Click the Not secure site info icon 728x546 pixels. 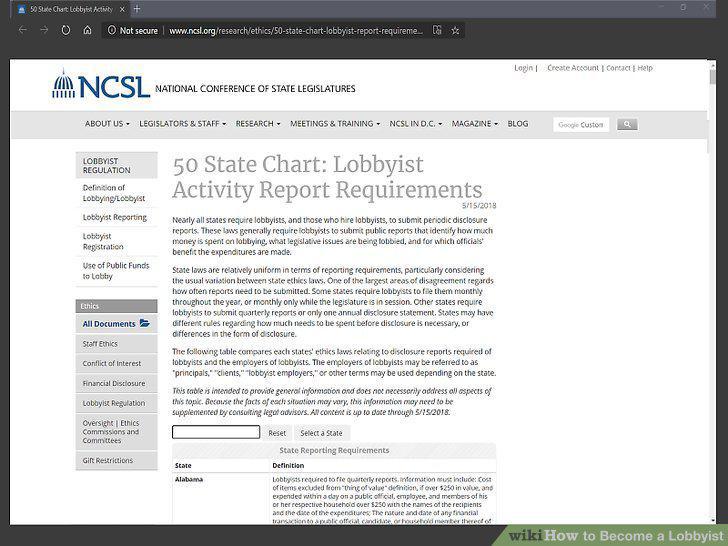tap(111, 30)
